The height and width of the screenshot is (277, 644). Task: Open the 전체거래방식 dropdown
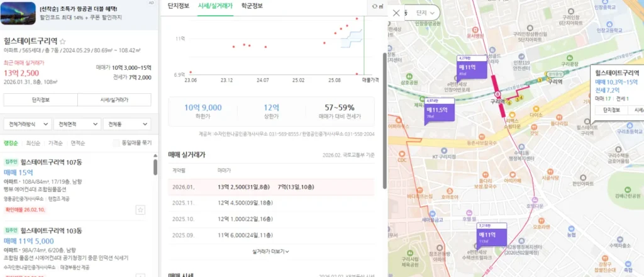(x=28, y=124)
